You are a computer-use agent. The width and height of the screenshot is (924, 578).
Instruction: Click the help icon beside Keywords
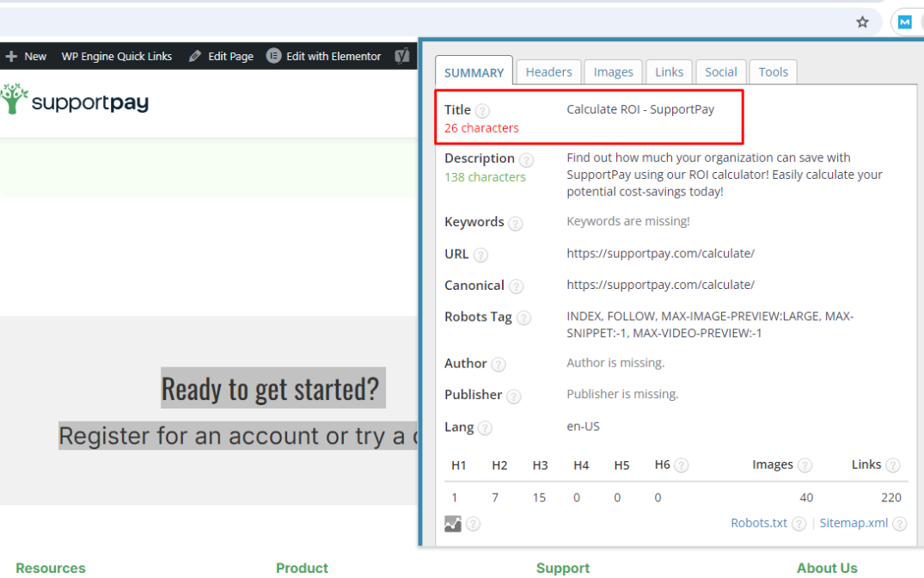(x=515, y=224)
